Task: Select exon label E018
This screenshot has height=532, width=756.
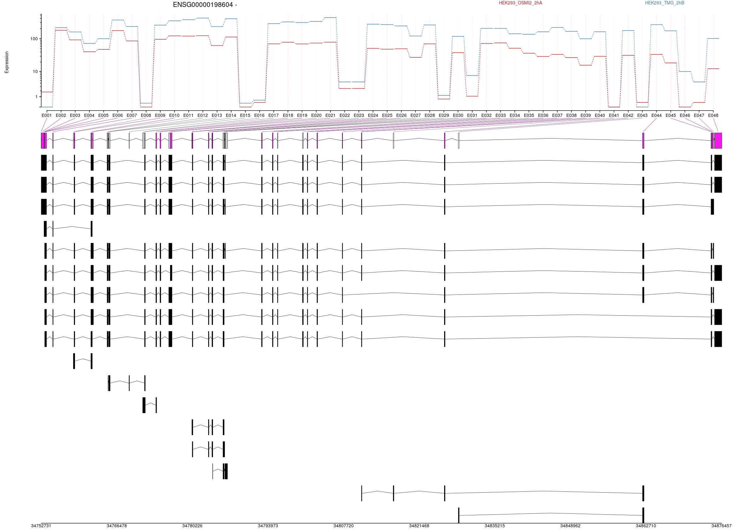Action: 288,116
